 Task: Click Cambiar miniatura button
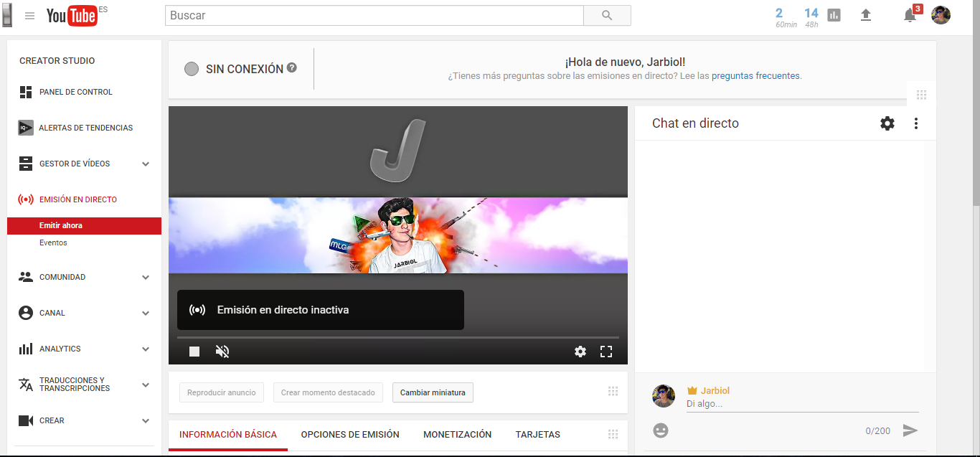point(433,392)
